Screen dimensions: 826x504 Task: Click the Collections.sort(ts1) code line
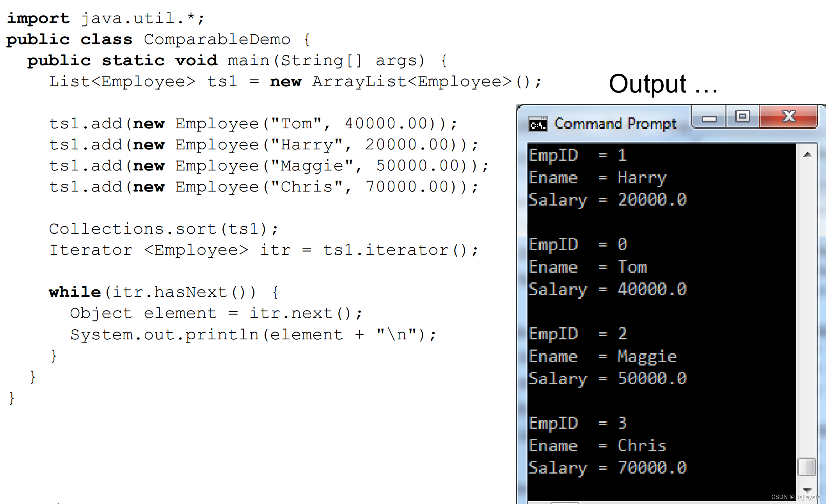tap(163, 229)
